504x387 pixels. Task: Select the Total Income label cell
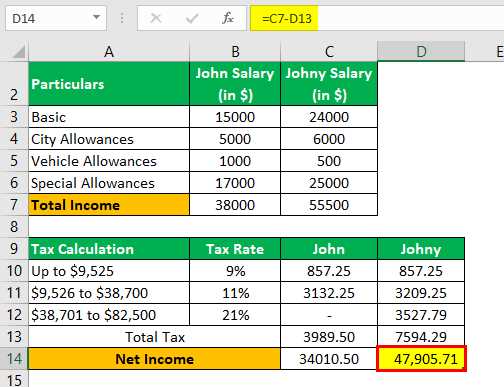(x=109, y=205)
